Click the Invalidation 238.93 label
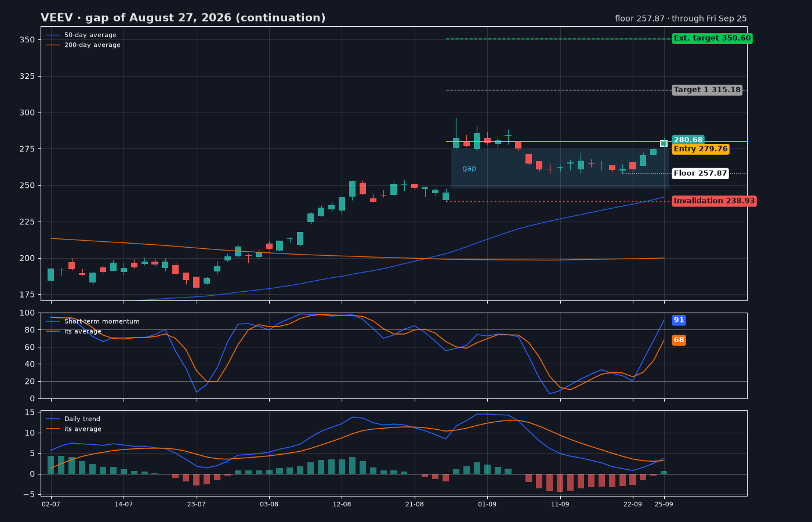The height and width of the screenshot is (522, 812). click(714, 201)
